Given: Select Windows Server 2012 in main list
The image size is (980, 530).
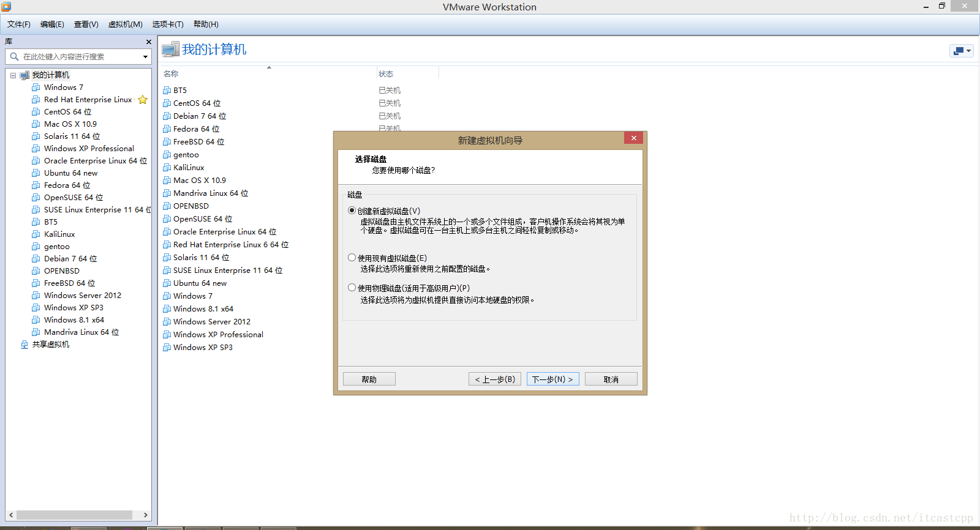Looking at the screenshot, I should 212,322.
